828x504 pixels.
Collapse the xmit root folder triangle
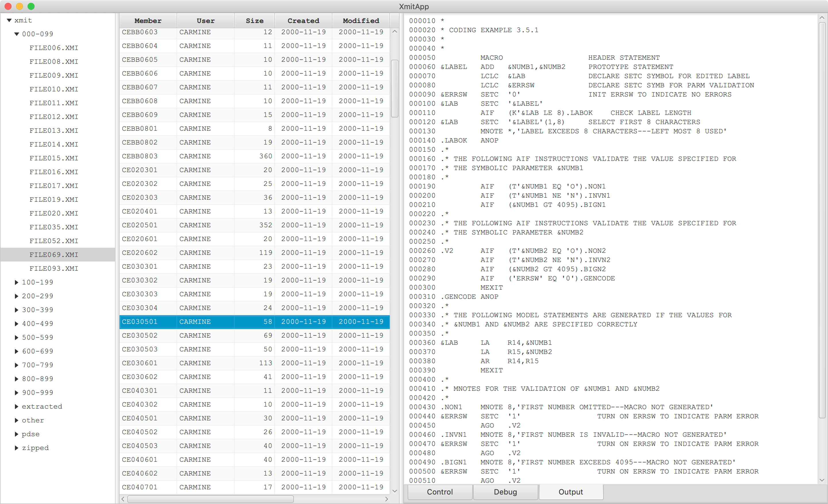coord(9,20)
